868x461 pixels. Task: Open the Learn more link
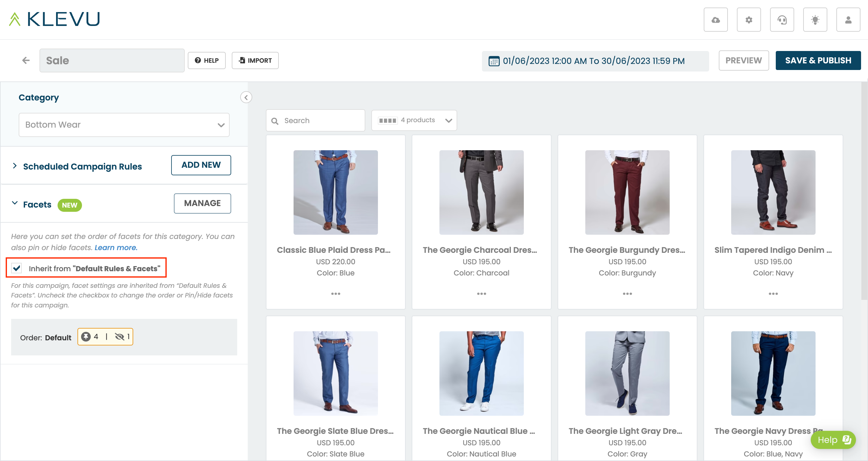pyautogui.click(x=116, y=248)
